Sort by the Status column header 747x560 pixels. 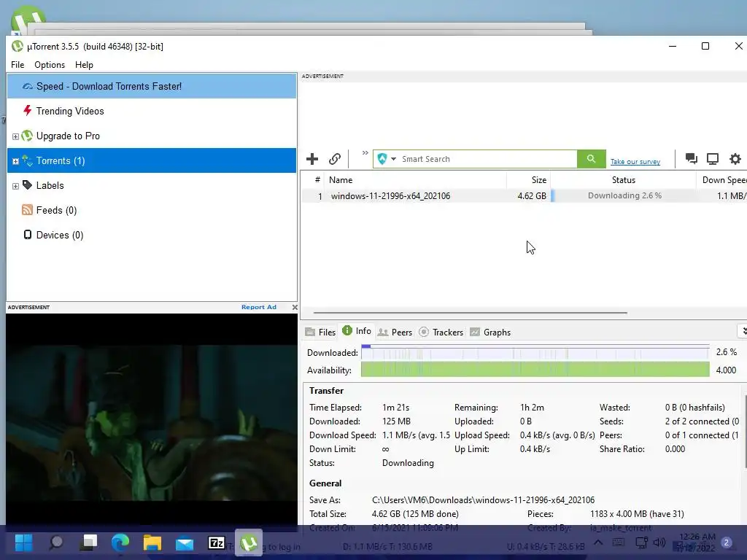(623, 180)
